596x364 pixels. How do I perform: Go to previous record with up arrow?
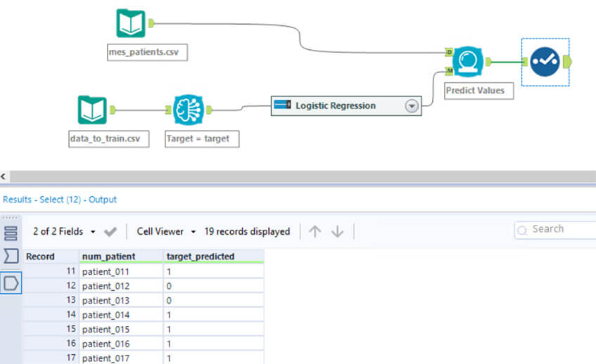tap(315, 231)
